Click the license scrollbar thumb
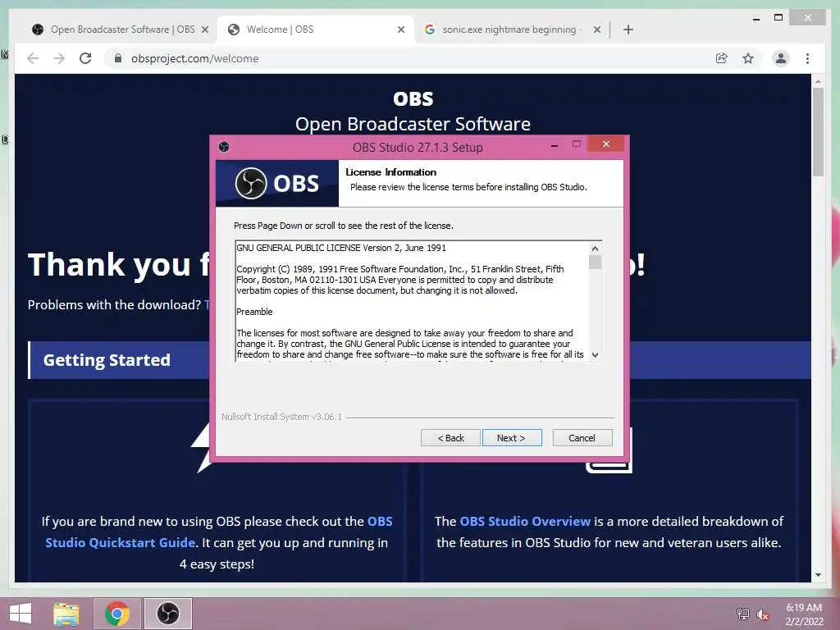The width and height of the screenshot is (840, 630). tap(595, 262)
